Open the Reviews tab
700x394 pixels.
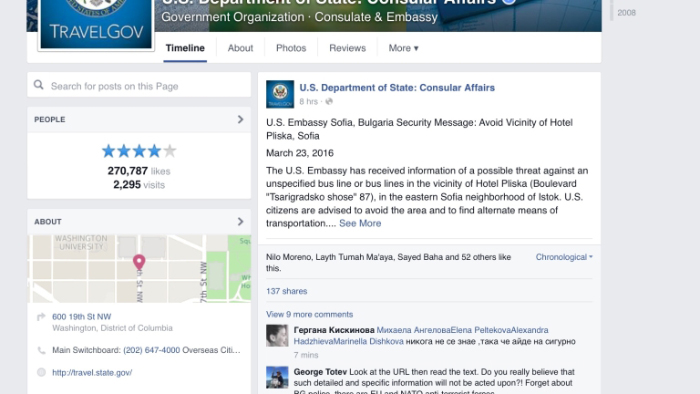(x=347, y=48)
